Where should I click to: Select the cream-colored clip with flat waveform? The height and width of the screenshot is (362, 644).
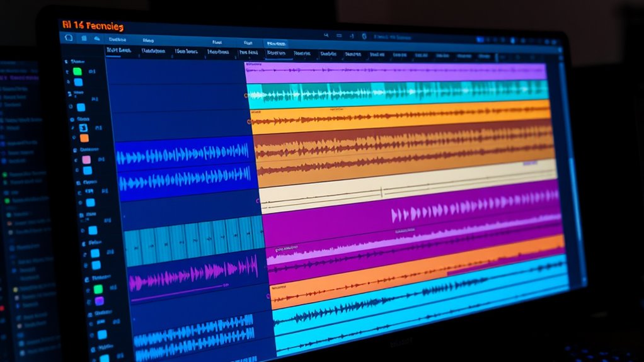pyautogui.click(x=408, y=186)
